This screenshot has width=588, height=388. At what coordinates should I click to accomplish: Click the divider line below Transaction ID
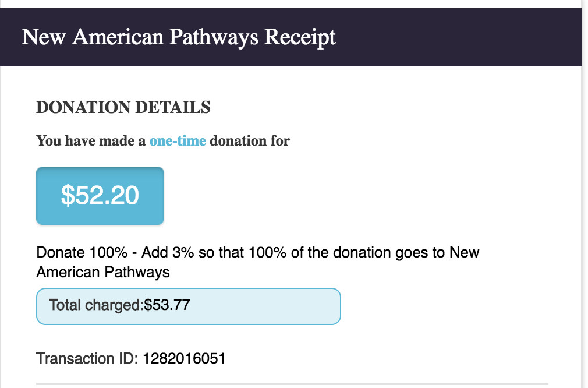tap(292, 384)
